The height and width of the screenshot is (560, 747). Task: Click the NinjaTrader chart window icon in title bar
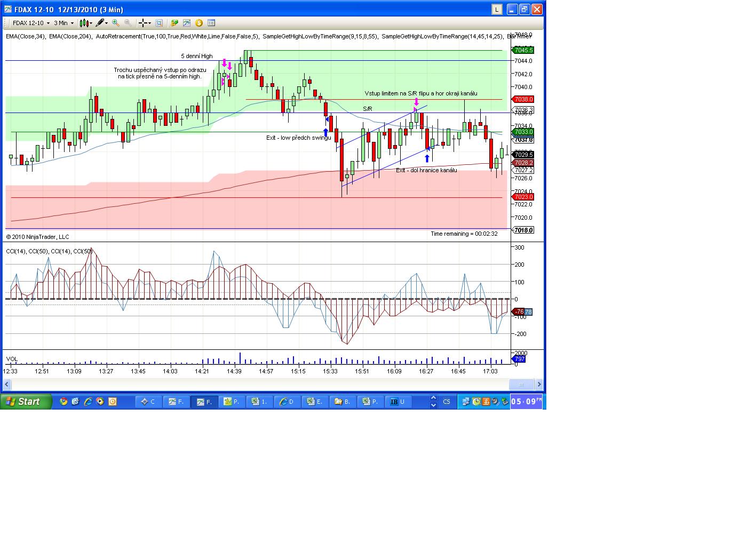(8, 9)
